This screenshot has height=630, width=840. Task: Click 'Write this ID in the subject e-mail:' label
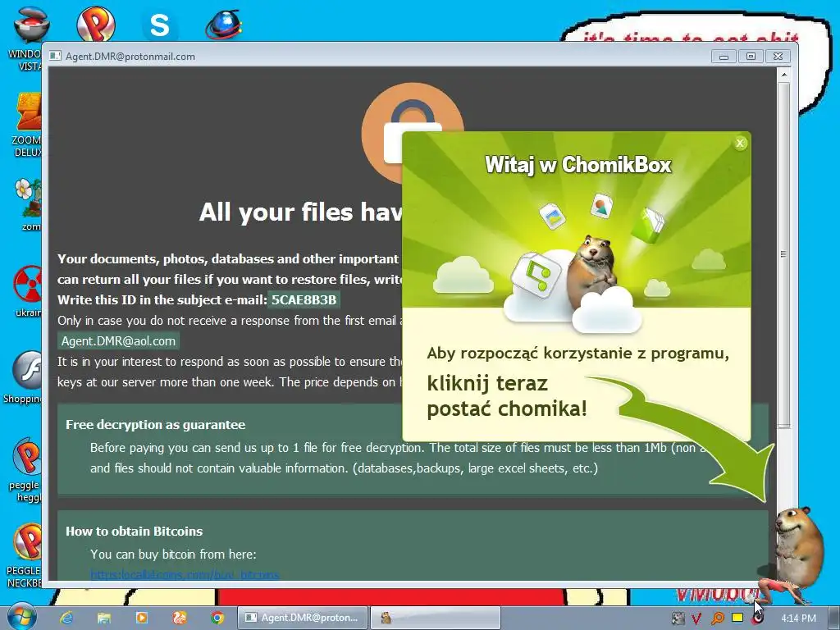[x=162, y=300]
